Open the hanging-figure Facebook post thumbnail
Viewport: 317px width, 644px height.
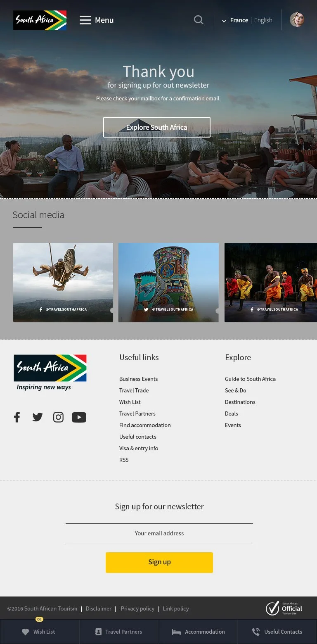(63, 283)
